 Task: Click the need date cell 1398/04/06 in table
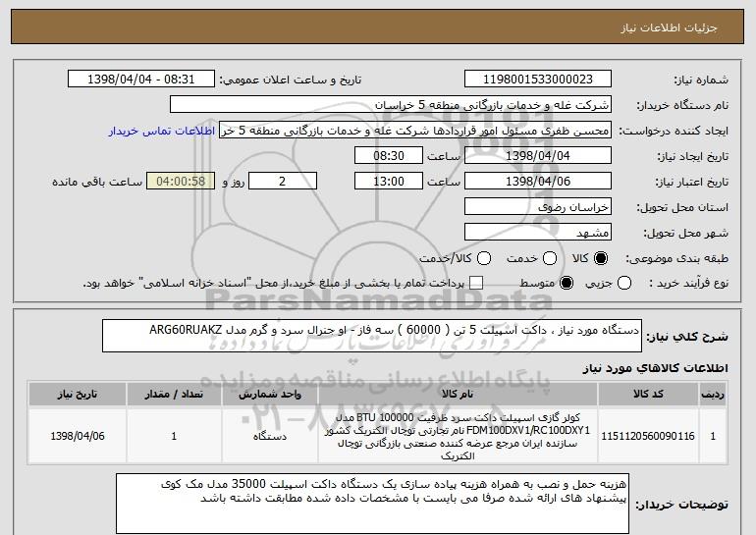78,436
